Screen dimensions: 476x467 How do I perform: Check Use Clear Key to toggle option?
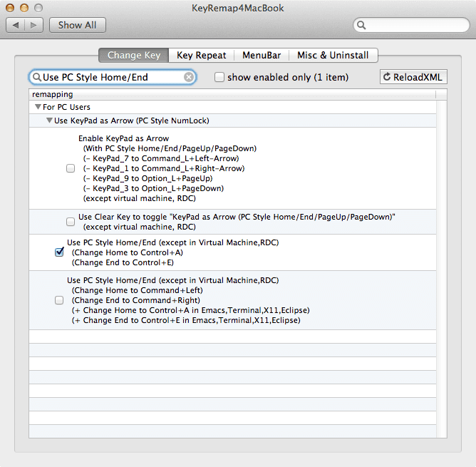pyautogui.click(x=71, y=222)
